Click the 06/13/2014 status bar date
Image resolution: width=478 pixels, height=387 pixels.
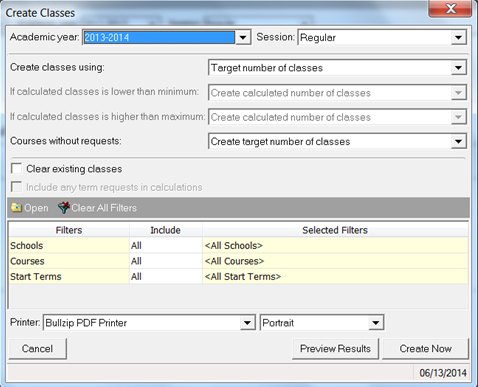443,373
